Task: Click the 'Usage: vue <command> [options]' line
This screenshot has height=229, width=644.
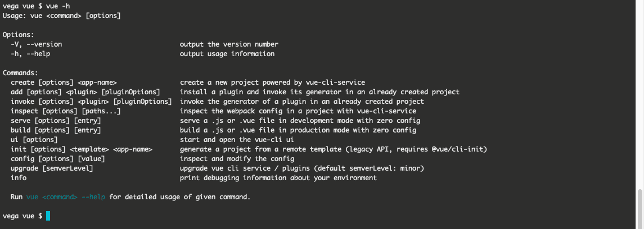Action: [x=62, y=16]
